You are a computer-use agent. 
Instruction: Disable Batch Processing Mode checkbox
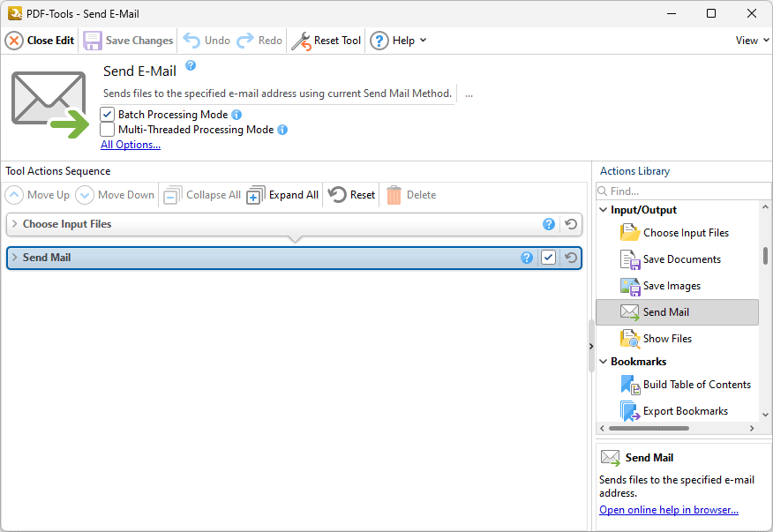107,115
